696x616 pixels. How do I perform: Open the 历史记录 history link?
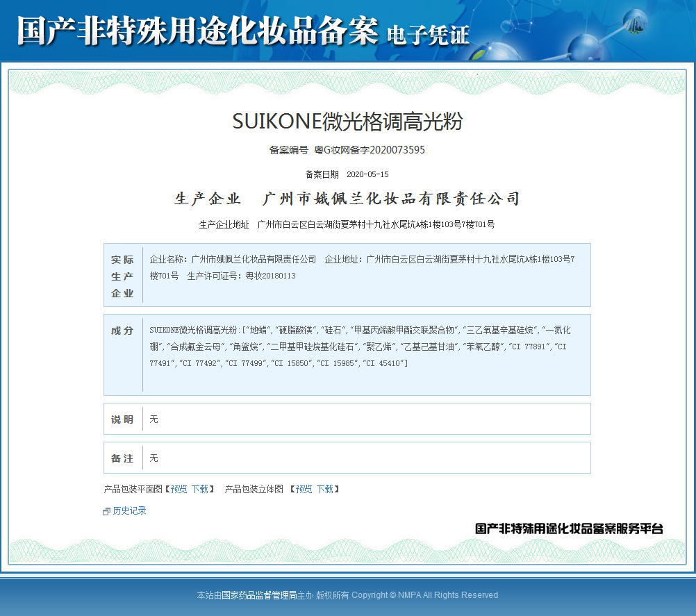(x=129, y=510)
